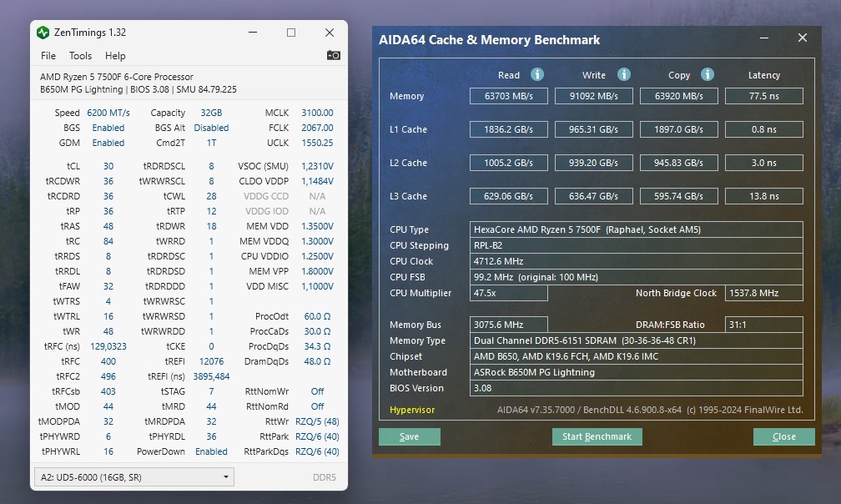Close the AIDA64 benchmark window with X
Screen dimensions: 841x504
point(803,38)
